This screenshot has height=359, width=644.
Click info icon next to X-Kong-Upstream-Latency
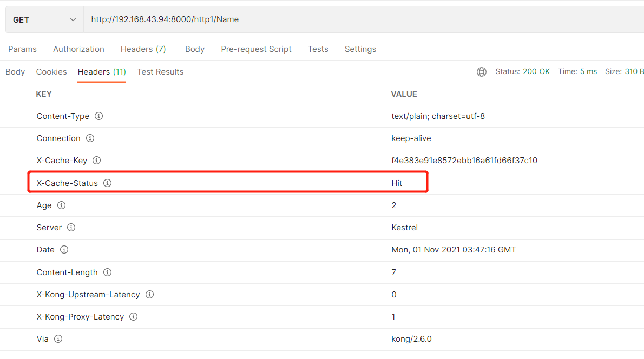[x=149, y=295]
